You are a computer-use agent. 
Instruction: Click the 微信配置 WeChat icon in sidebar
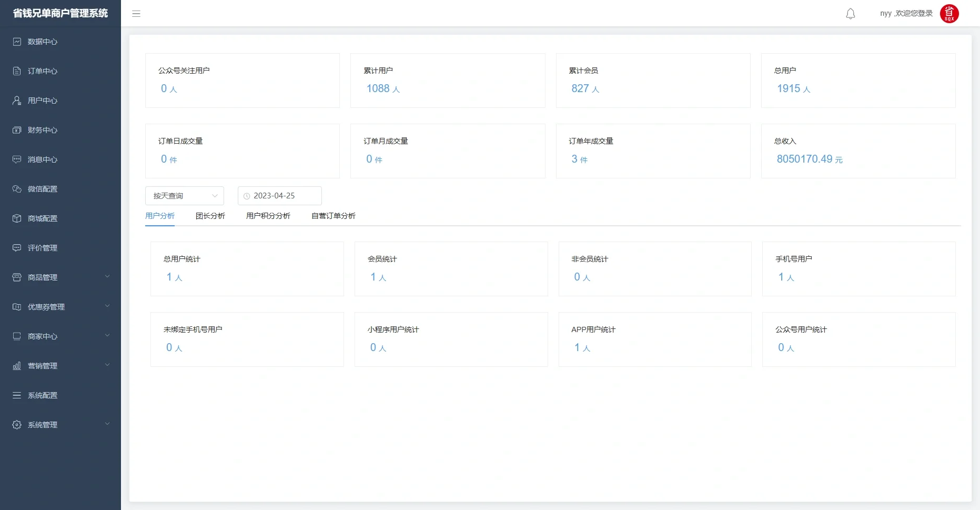coord(17,189)
